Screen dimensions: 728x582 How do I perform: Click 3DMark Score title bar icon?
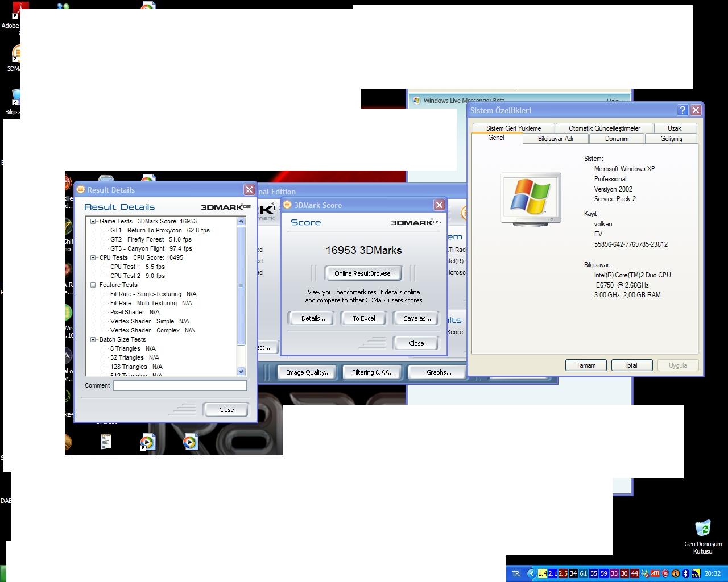pyautogui.click(x=287, y=205)
